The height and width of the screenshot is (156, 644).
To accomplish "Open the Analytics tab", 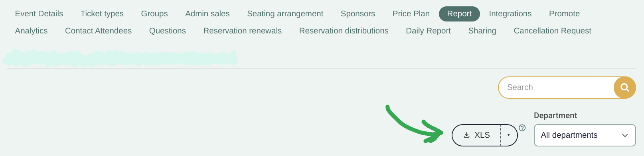I will [x=32, y=31].
